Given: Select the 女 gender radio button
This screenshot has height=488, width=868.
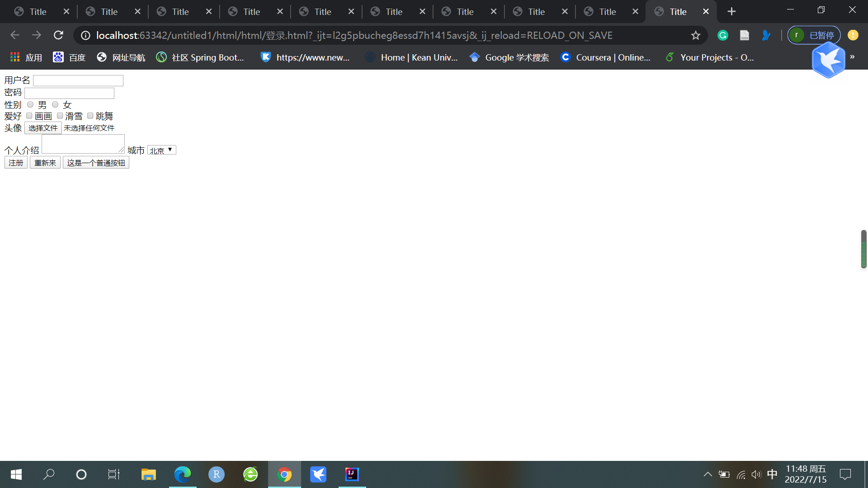Looking at the screenshot, I should click(x=55, y=105).
